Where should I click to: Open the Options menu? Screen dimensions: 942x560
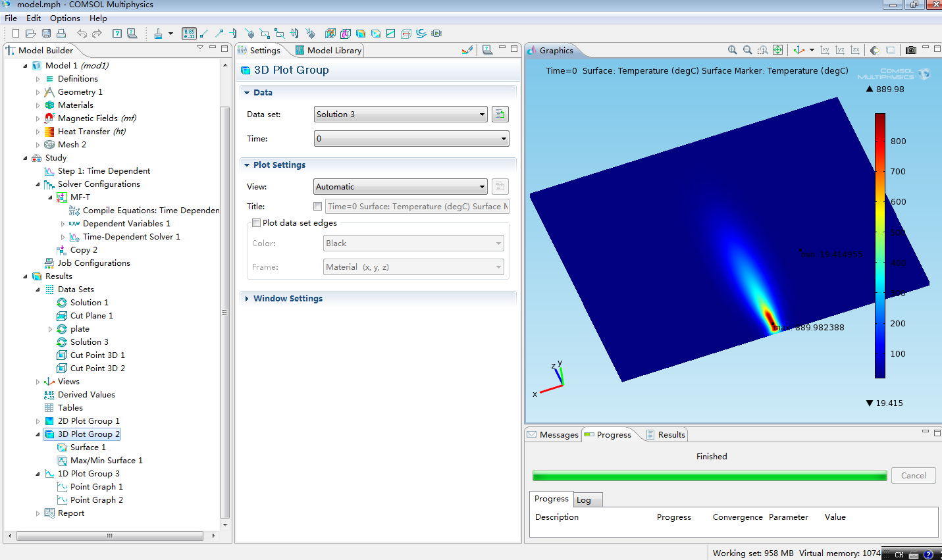point(65,18)
